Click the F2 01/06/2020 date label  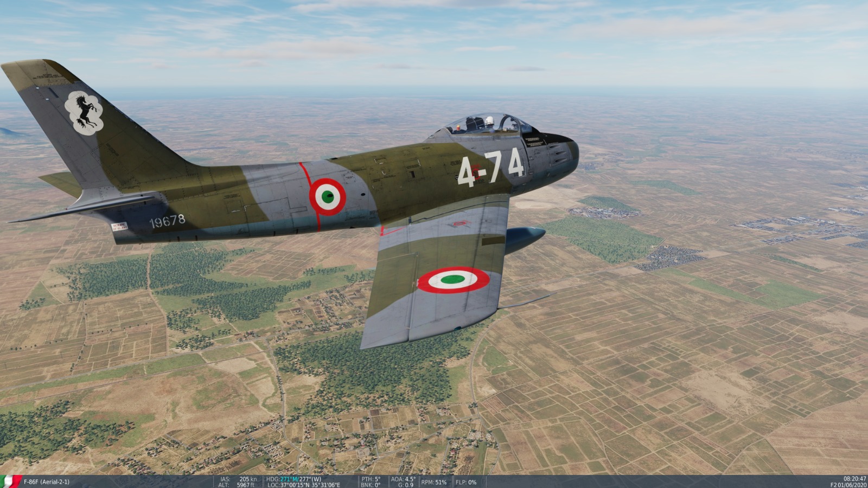[x=848, y=485]
